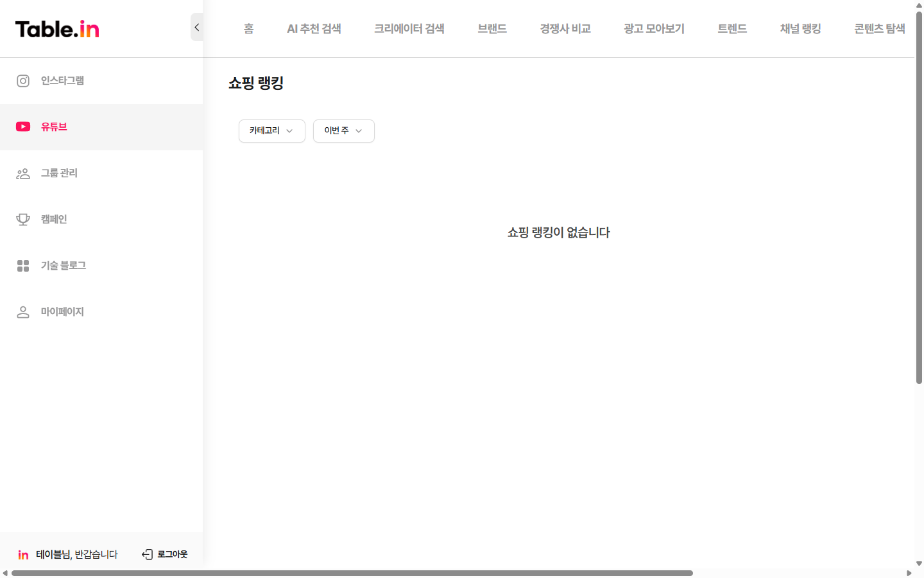924x578 pixels.
Task: Click the trophy icon for 캠페인
Action: pyautogui.click(x=22, y=219)
